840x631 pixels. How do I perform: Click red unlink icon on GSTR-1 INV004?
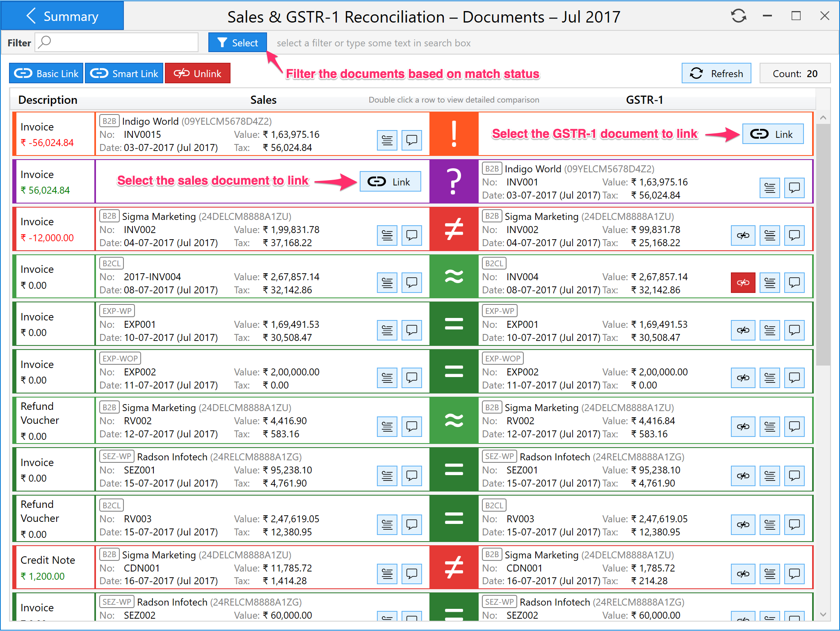click(743, 283)
